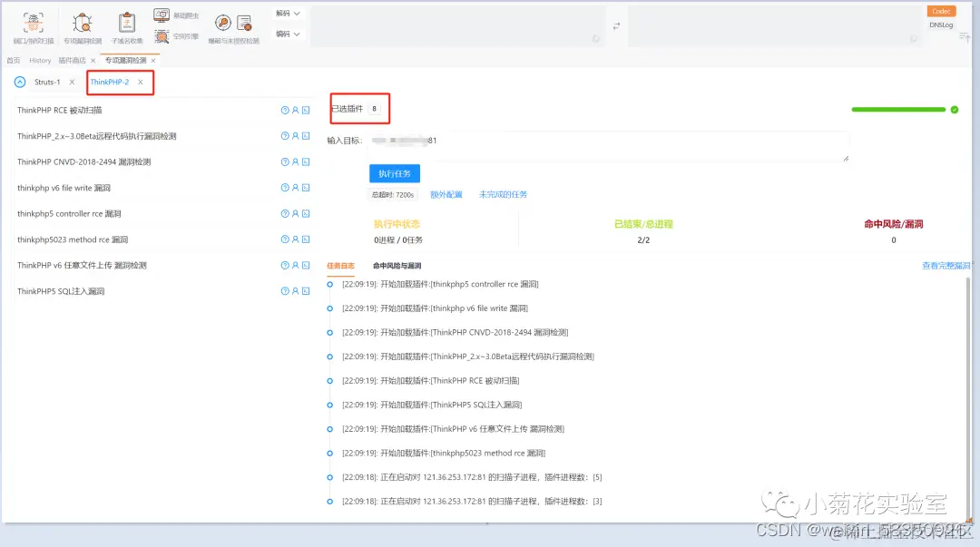Click the right-side vertical scrollbar
980x547 pixels.
969,399
